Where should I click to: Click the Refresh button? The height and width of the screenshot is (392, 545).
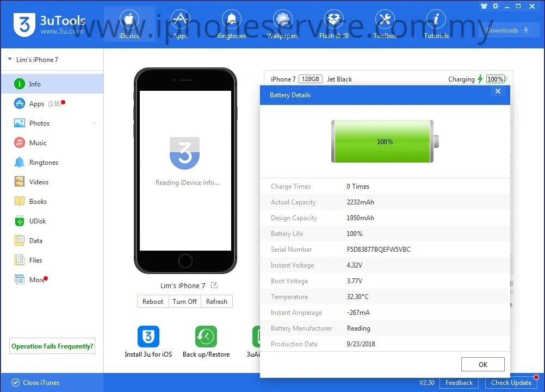(216, 301)
